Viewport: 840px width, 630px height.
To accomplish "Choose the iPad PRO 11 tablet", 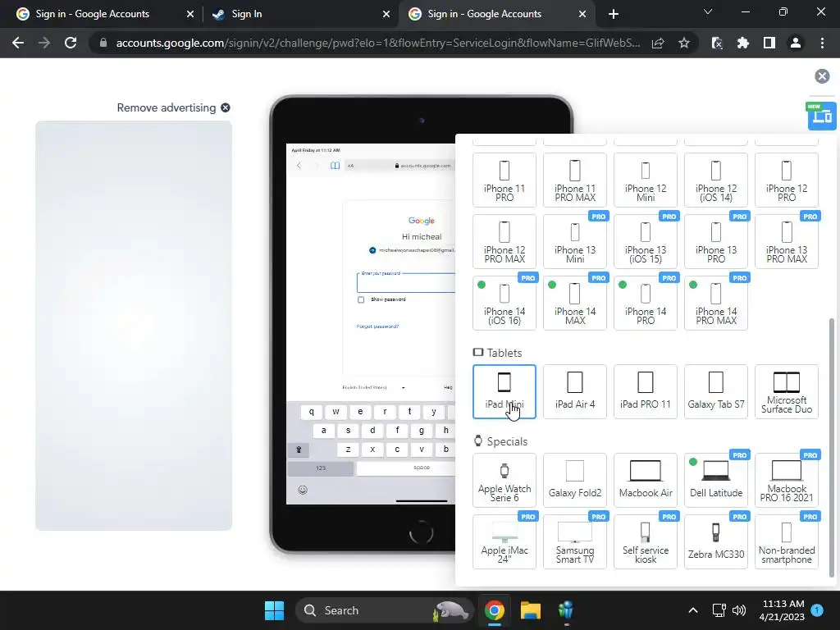I will tap(646, 391).
